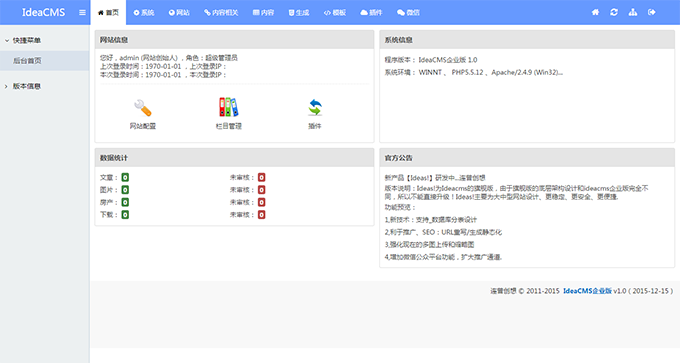Click 未审核 red badge in 下载 row
680x363 pixels.
click(x=262, y=215)
